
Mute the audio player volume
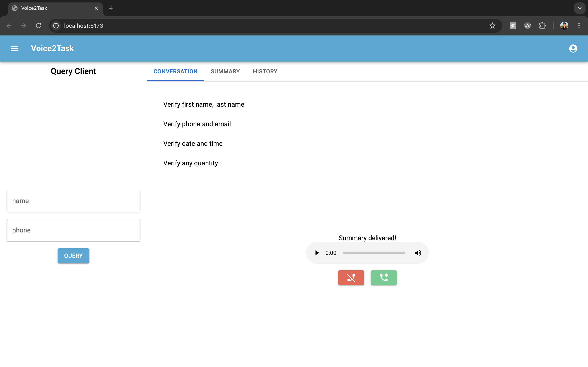pos(418,253)
